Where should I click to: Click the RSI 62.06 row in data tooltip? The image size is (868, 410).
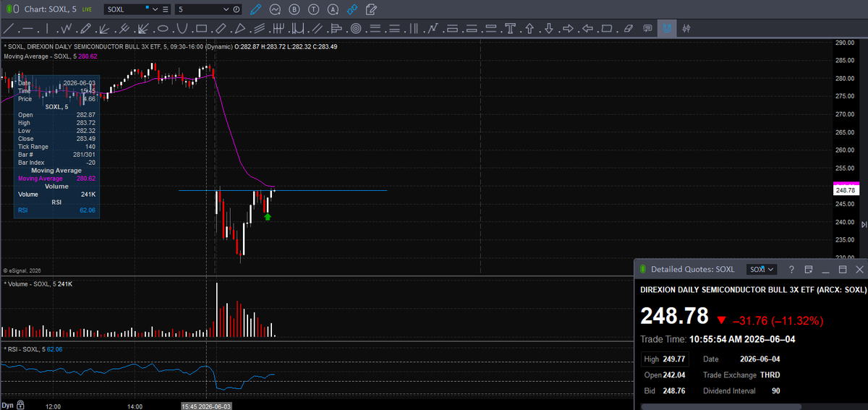[56, 210]
